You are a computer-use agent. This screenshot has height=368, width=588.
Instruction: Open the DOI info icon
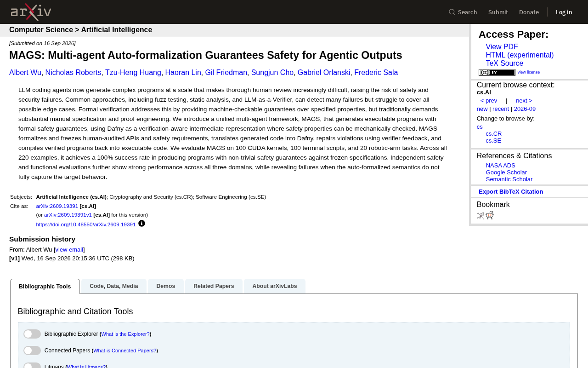click(141, 224)
